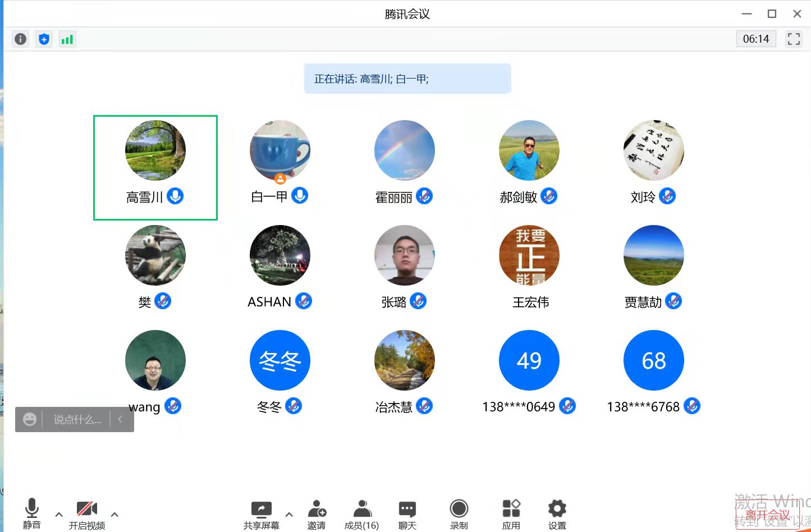Open the Members 成员(16) list

pyautogui.click(x=361, y=514)
